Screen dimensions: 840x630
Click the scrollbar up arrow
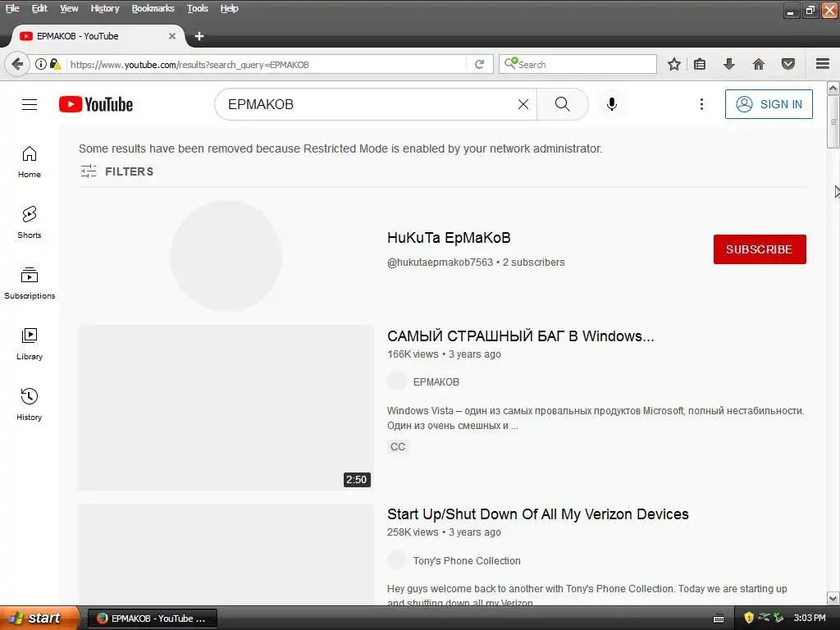pos(833,88)
